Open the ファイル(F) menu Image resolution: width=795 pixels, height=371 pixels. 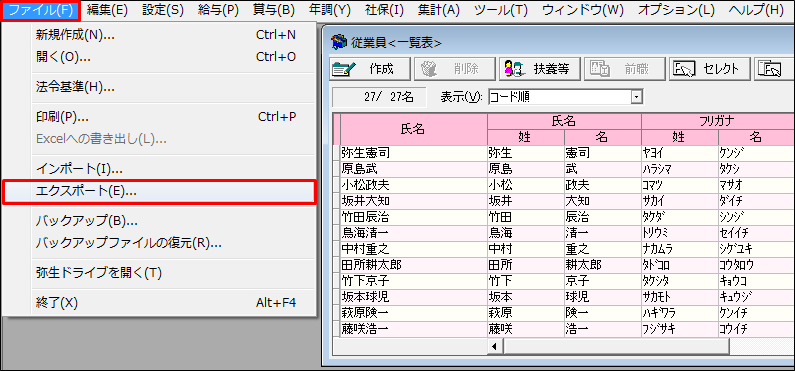coord(41,10)
